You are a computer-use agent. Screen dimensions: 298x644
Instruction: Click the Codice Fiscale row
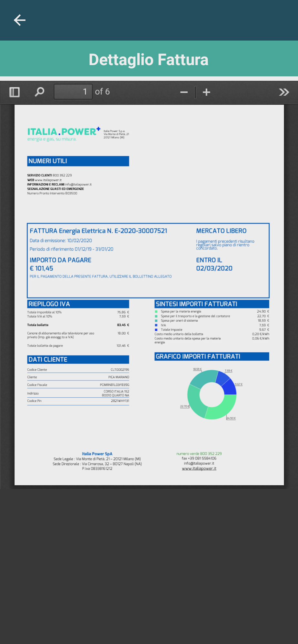78,385
